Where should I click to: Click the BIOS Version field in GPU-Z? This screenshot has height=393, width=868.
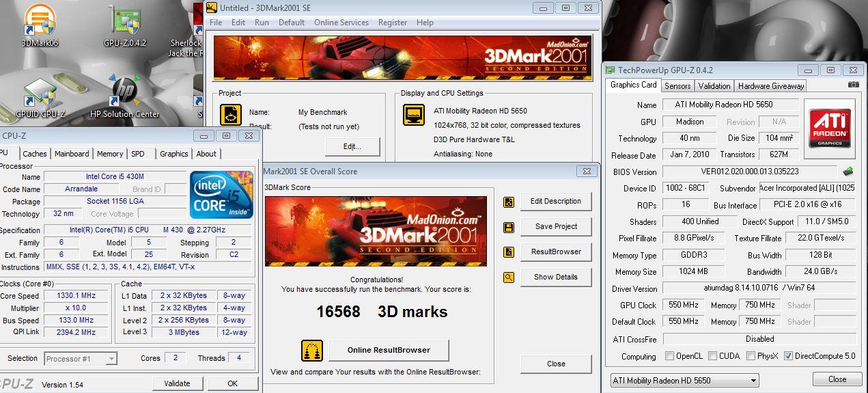click(x=749, y=172)
